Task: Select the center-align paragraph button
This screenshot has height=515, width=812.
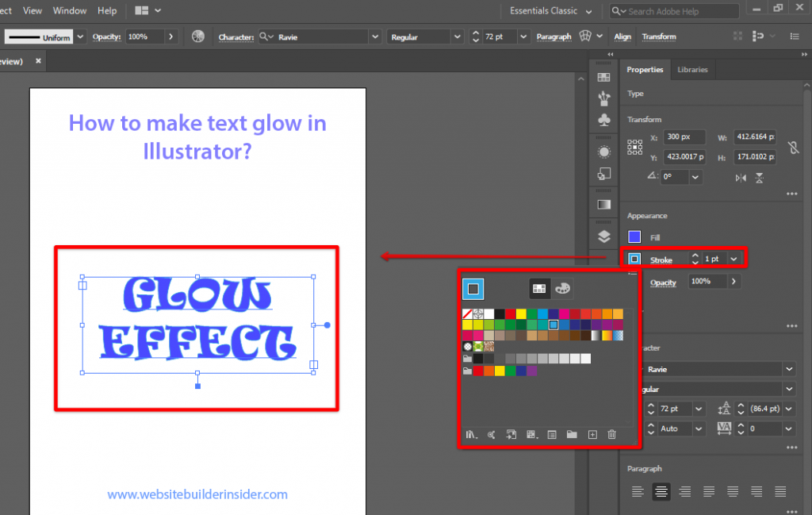Action: [x=661, y=491]
